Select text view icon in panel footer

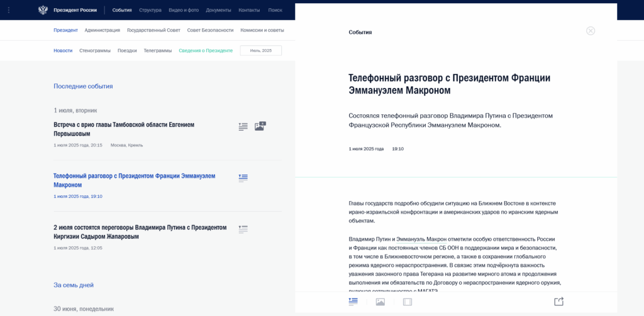tap(353, 302)
